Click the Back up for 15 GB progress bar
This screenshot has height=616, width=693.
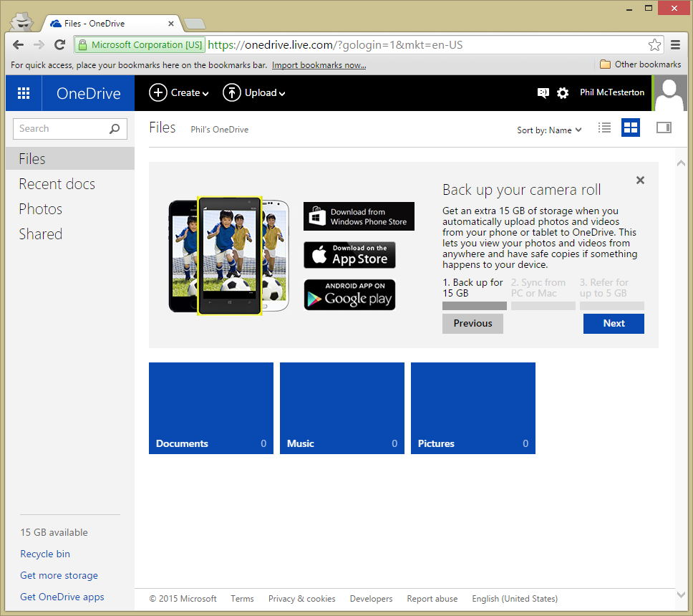[474, 306]
